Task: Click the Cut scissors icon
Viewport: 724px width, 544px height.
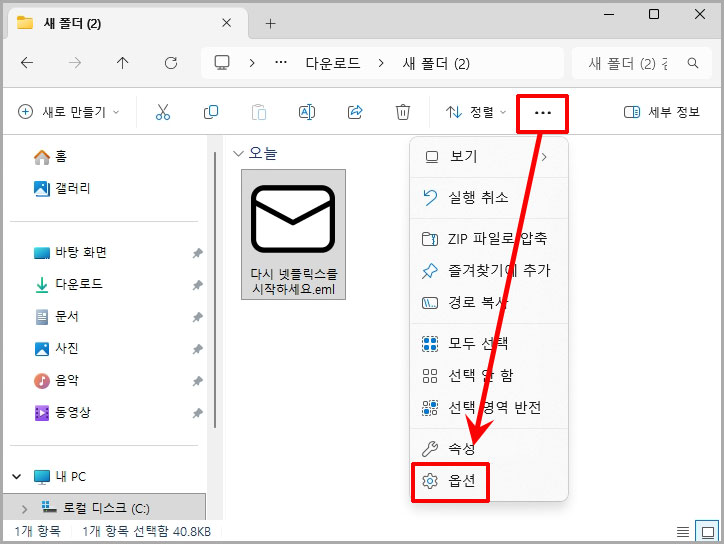Action: pos(163,112)
